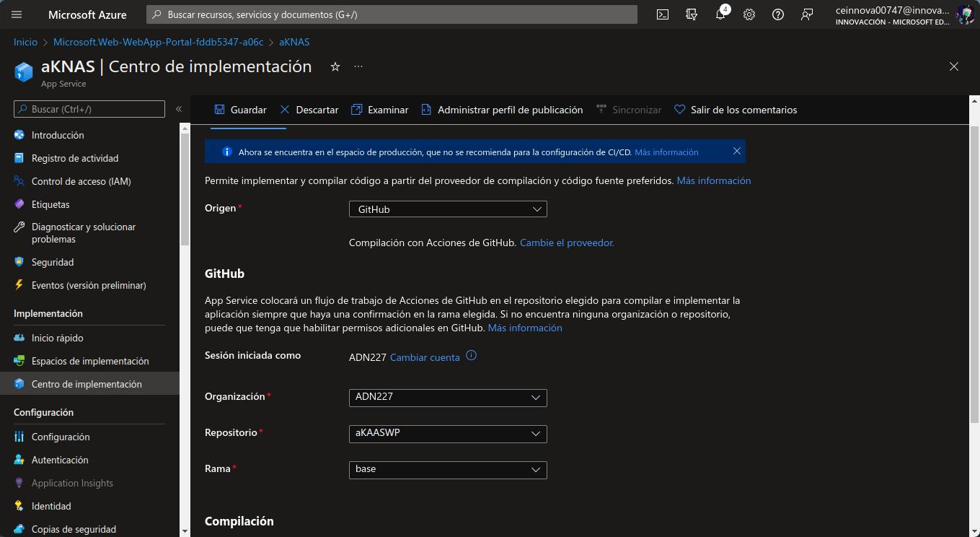Open the Azure portal hamburger menu
The width and height of the screenshot is (980, 537).
(x=17, y=14)
